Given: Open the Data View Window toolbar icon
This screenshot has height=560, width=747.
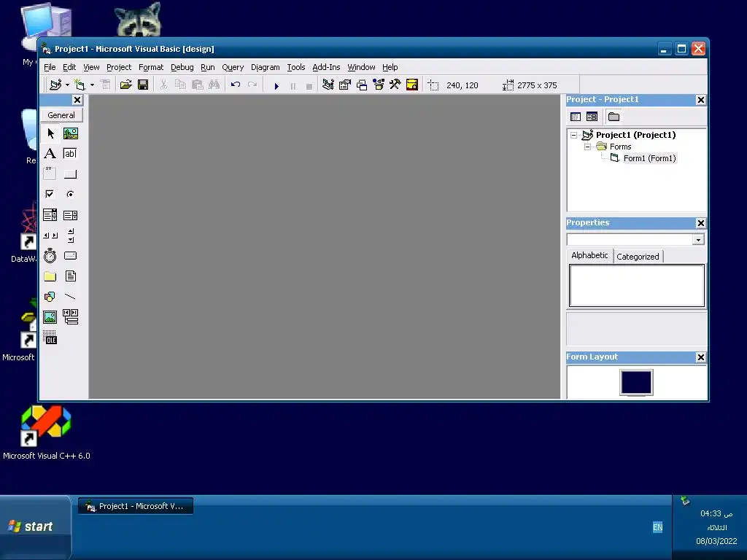Looking at the screenshot, I should tap(412, 85).
